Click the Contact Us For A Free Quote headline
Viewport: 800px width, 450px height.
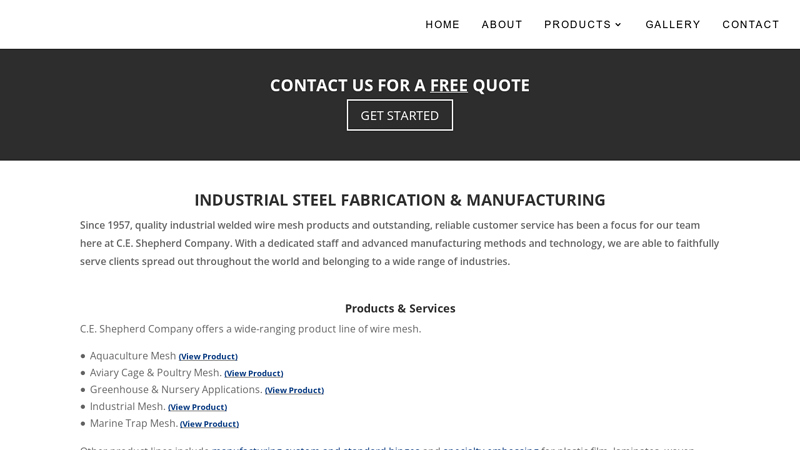coord(399,85)
